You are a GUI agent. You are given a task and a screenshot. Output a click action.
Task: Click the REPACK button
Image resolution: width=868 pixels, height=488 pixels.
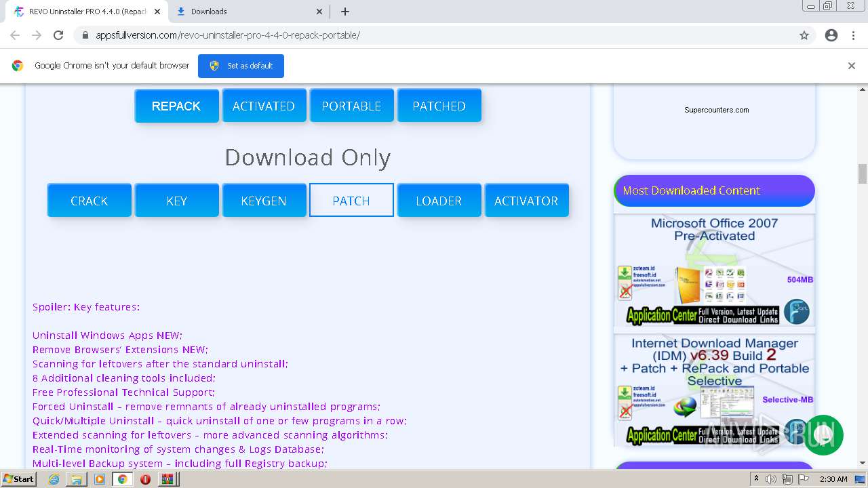click(176, 106)
